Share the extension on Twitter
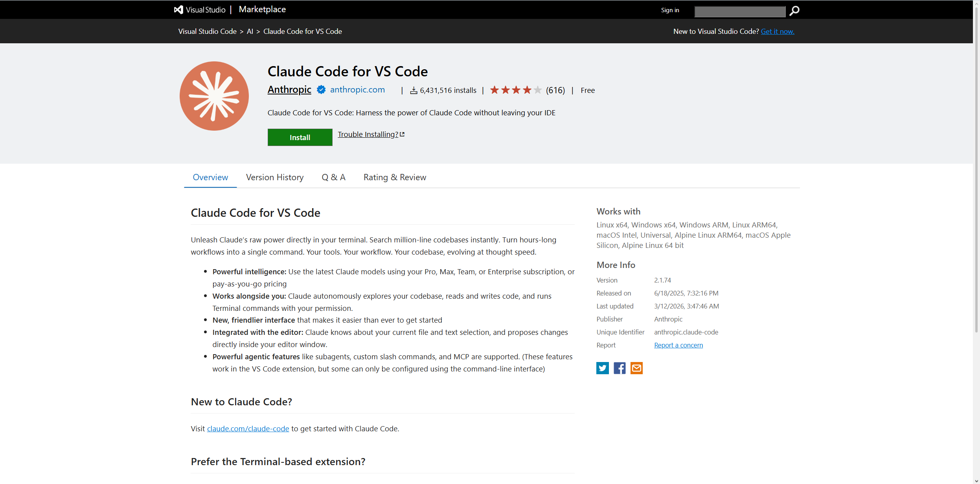Screen dimensions: 980x484 [602, 368]
